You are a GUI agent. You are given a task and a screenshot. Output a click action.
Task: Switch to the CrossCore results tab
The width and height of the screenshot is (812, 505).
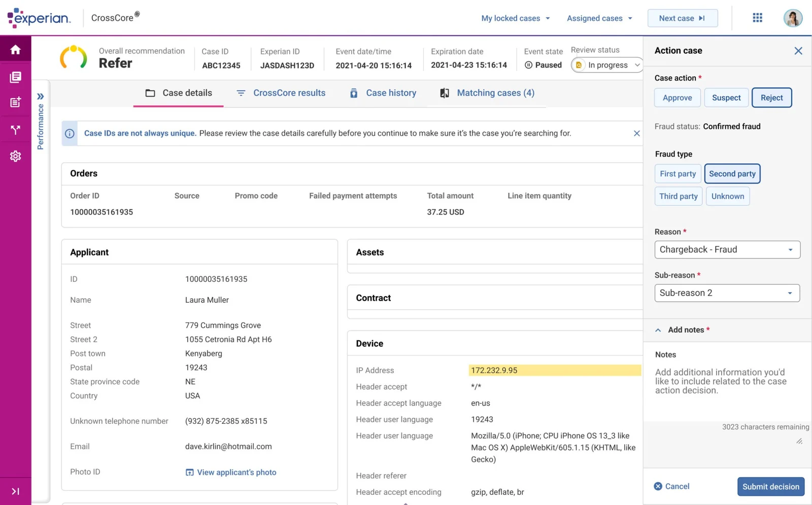pyautogui.click(x=281, y=93)
